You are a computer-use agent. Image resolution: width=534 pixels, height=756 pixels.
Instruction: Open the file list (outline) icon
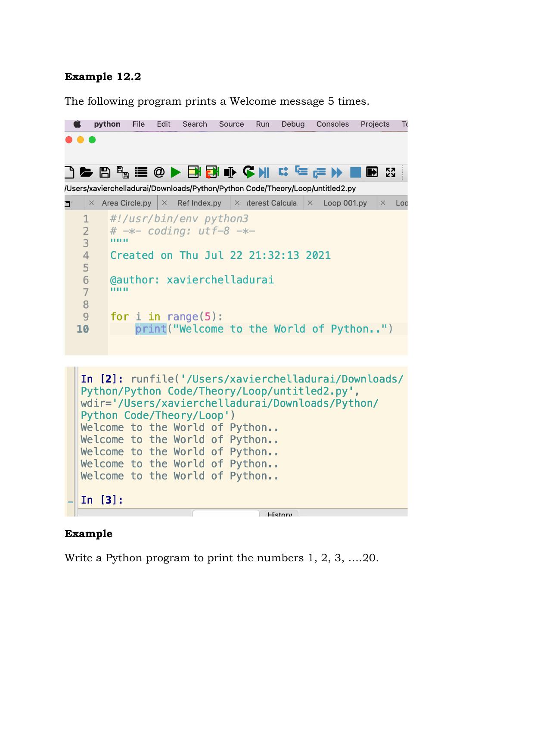[141, 173]
